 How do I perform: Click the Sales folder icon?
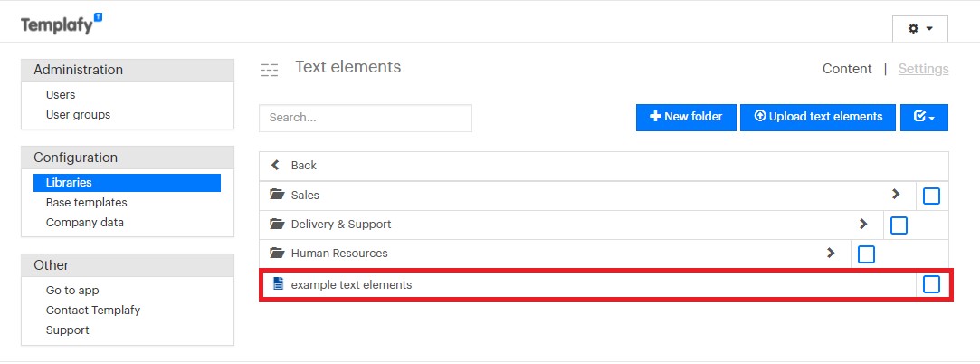pos(277,195)
